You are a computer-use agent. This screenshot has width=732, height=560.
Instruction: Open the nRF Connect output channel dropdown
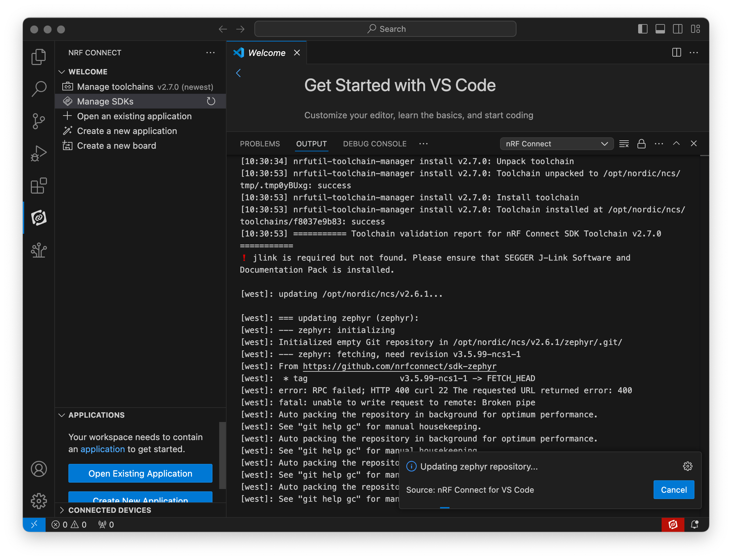pyautogui.click(x=557, y=144)
